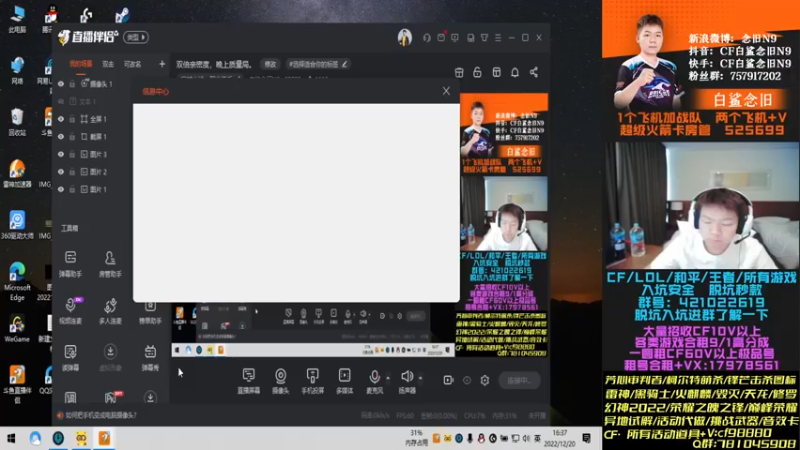Screen dimensions: 800x450
Task: Open the 回收站 recycle bin on the desktop
Action: 17,122
